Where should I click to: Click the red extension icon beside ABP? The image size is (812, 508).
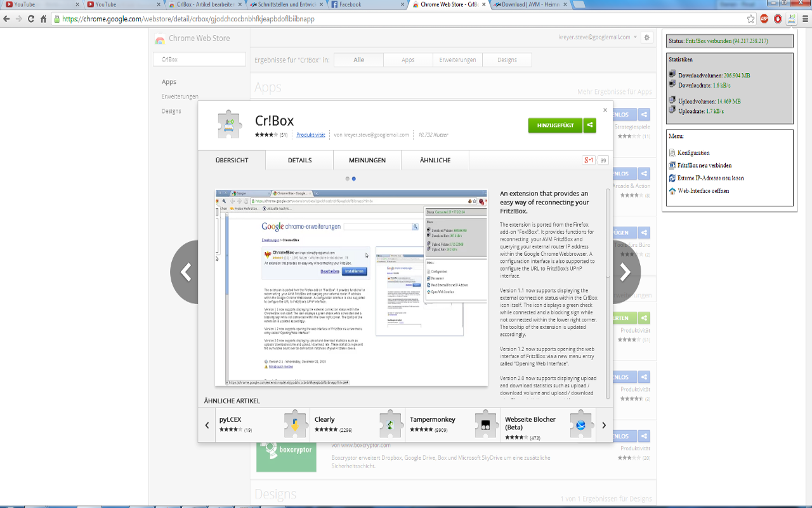(778, 19)
